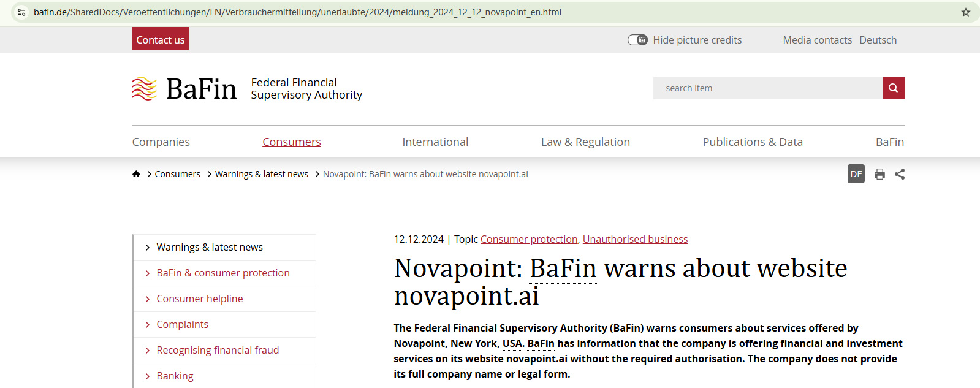980x388 pixels.
Task: Open Banking sidebar link
Action: [175, 376]
